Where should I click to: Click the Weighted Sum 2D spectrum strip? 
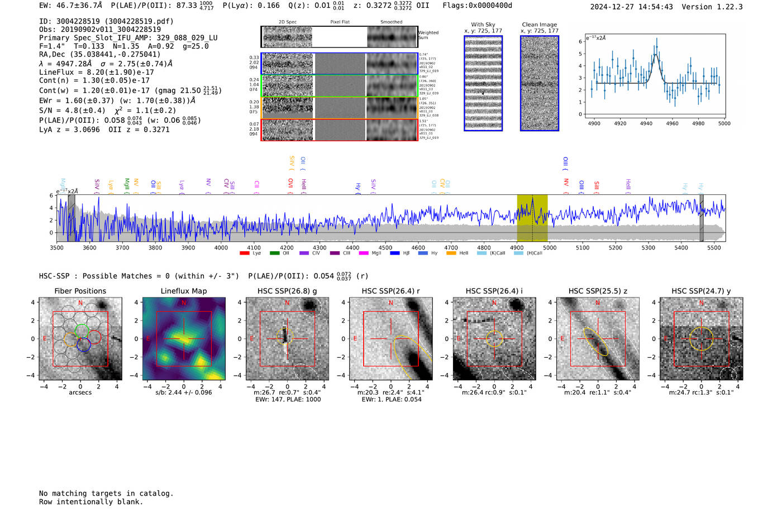click(339, 37)
